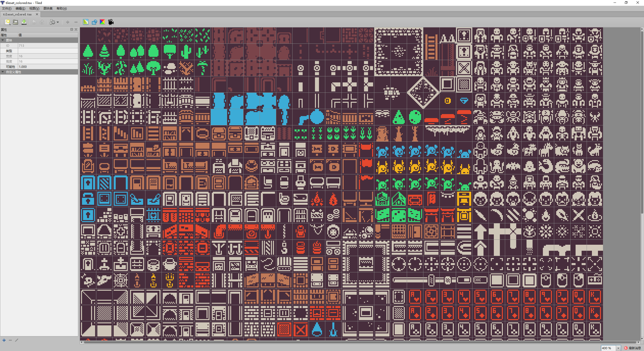644x351 pixels.
Task: Click the blue plus add property button
Action: tap(4, 340)
